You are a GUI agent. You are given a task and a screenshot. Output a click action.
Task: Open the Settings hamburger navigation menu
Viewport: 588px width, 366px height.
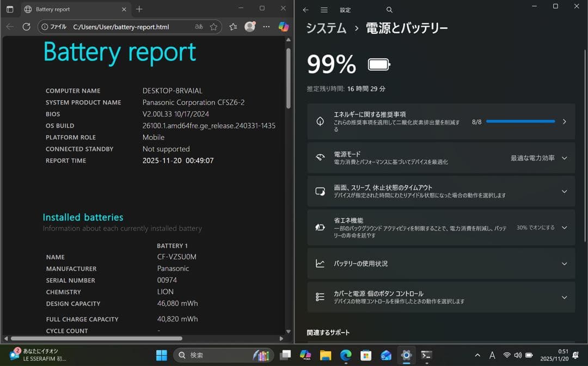[324, 10]
